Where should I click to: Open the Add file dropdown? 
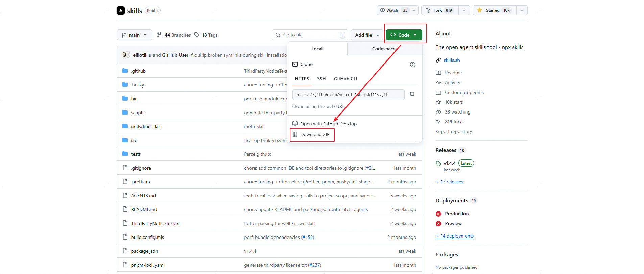[367, 35]
